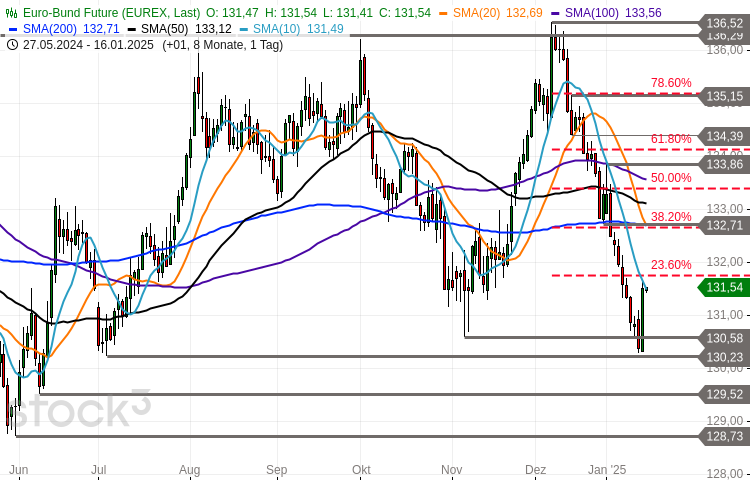Click the 136,52 resistance price tag
This screenshot has width=750, height=480.
tap(724, 23)
